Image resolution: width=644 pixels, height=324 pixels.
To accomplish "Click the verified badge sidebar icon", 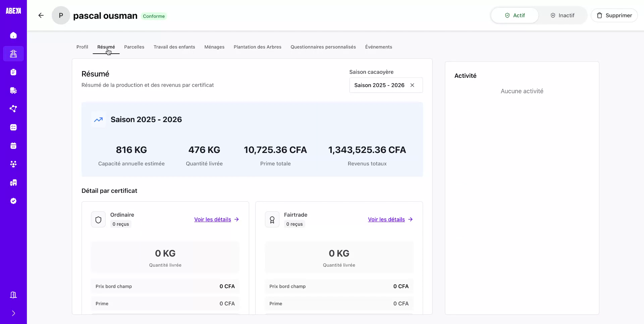I will 13,201.
